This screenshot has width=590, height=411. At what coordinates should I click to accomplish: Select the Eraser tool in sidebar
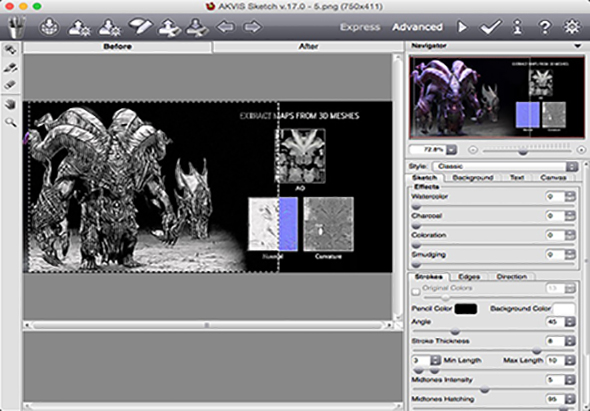coord(11,85)
